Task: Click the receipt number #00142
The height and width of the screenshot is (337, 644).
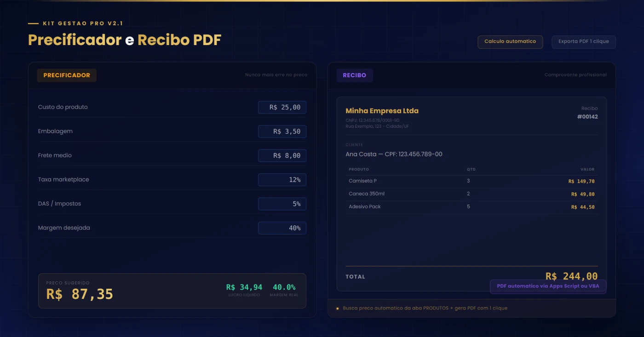Action: point(587,117)
